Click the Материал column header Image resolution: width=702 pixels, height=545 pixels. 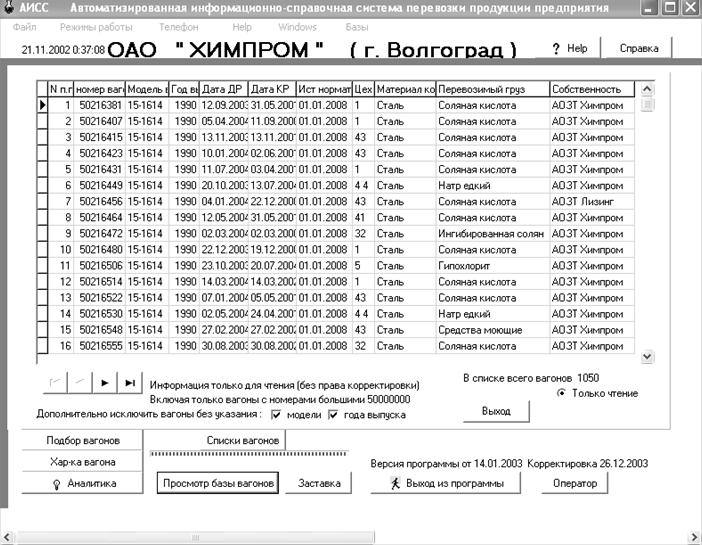[405, 89]
